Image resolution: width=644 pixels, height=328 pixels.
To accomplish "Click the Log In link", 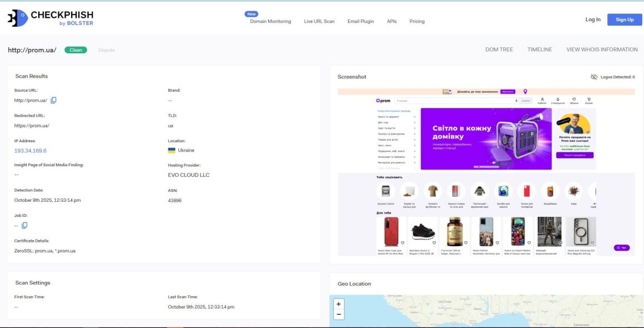I will pos(593,19).
